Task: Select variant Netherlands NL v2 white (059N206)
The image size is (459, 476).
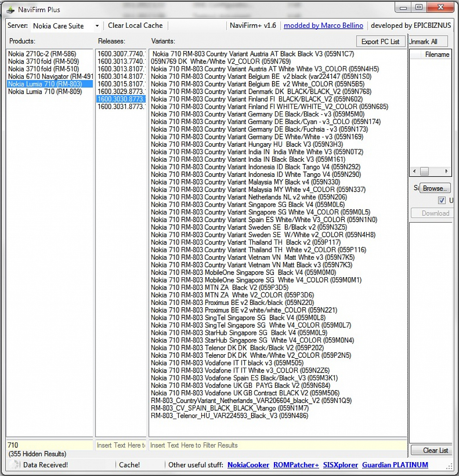Action: [249, 197]
